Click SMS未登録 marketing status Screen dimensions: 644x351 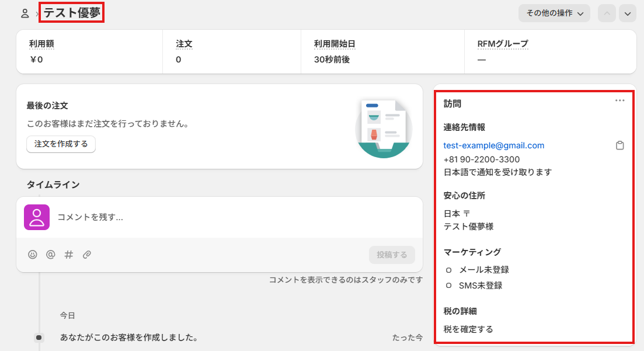click(x=481, y=286)
